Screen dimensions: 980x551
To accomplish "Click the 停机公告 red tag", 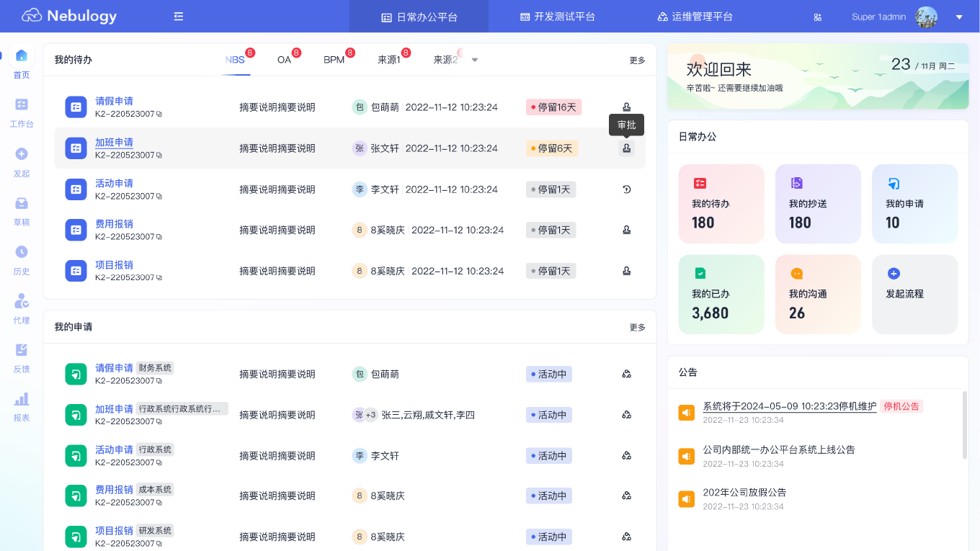I will (901, 406).
